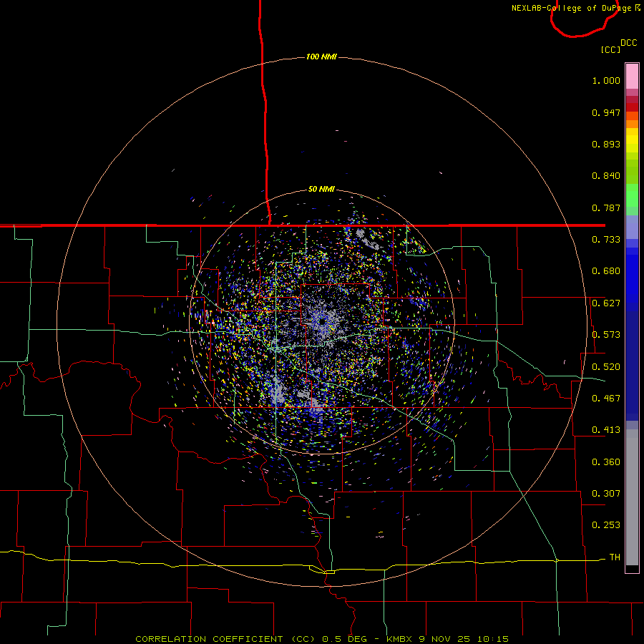Screen dimensions: 644x644
Task: Click the 100 NMI range ring label
Action: (x=321, y=57)
